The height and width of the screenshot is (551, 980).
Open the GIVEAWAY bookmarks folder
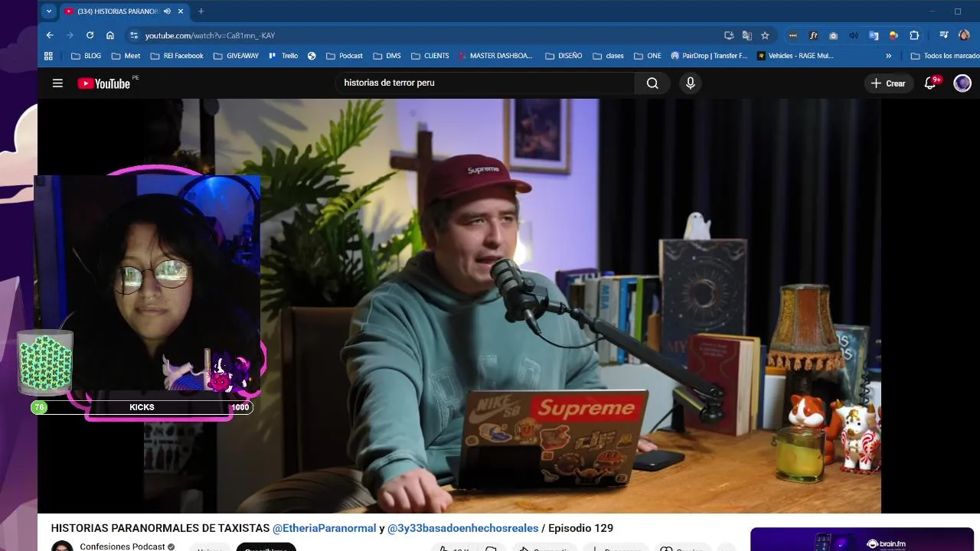pos(236,56)
